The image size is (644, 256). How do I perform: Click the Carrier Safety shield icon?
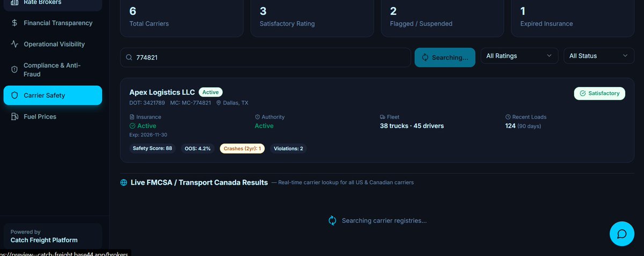coord(14,96)
